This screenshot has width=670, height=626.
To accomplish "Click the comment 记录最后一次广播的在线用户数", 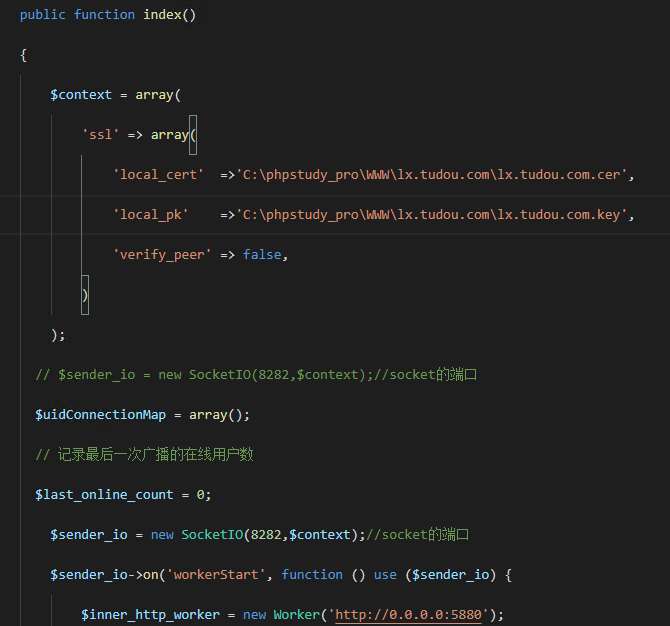I will [144, 455].
